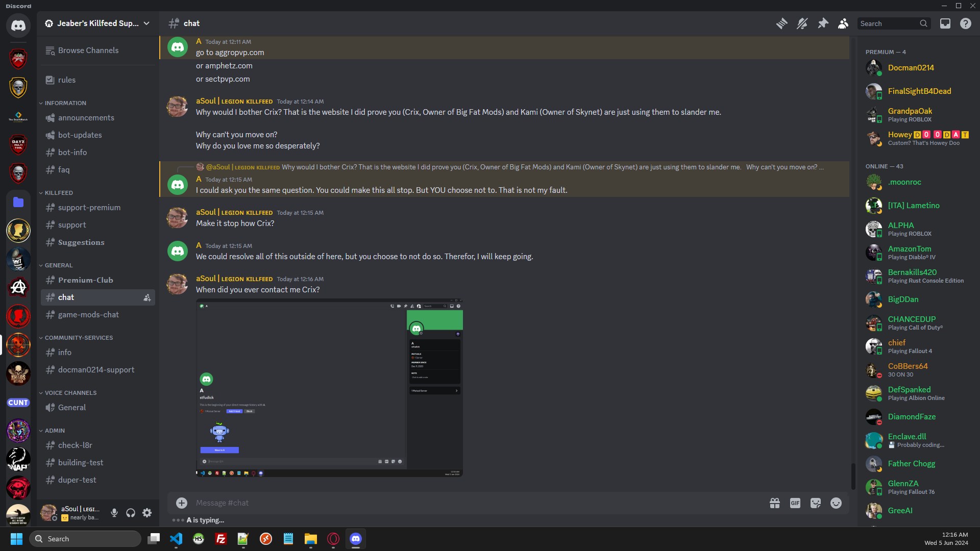Open the Threads icon in chat header
Viewport: 980px width, 551px height.
click(781, 23)
